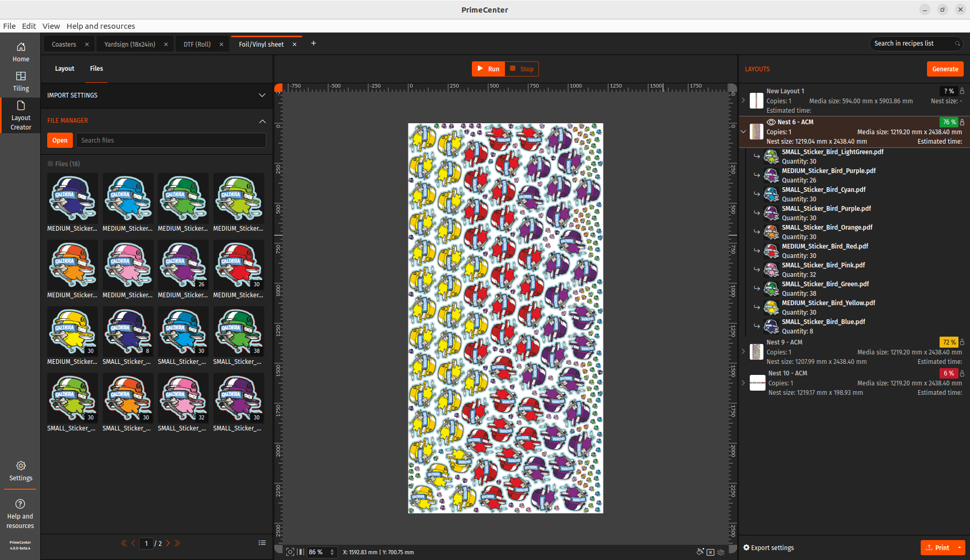Check the Files (18) select-all checkbox
The height and width of the screenshot is (560, 970).
pyautogui.click(x=50, y=164)
